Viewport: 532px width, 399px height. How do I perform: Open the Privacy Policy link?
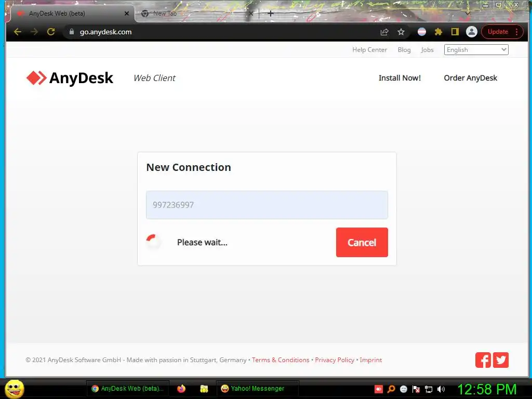pyautogui.click(x=335, y=360)
